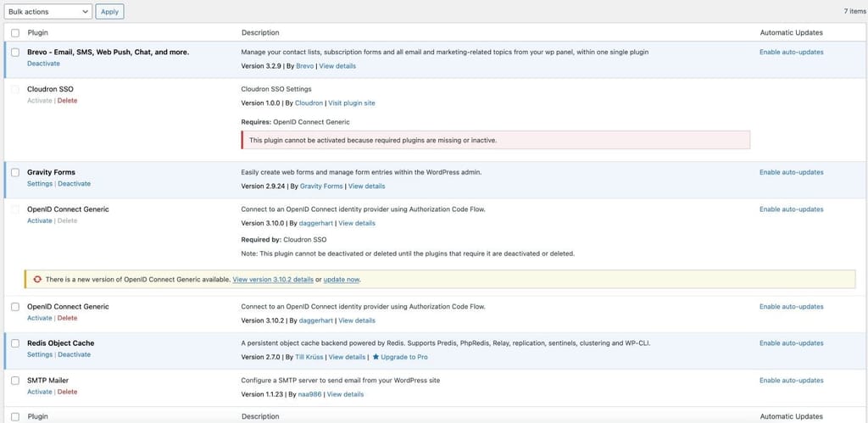Deactivate the Brevo plugin
The height and width of the screenshot is (423, 868).
43,64
